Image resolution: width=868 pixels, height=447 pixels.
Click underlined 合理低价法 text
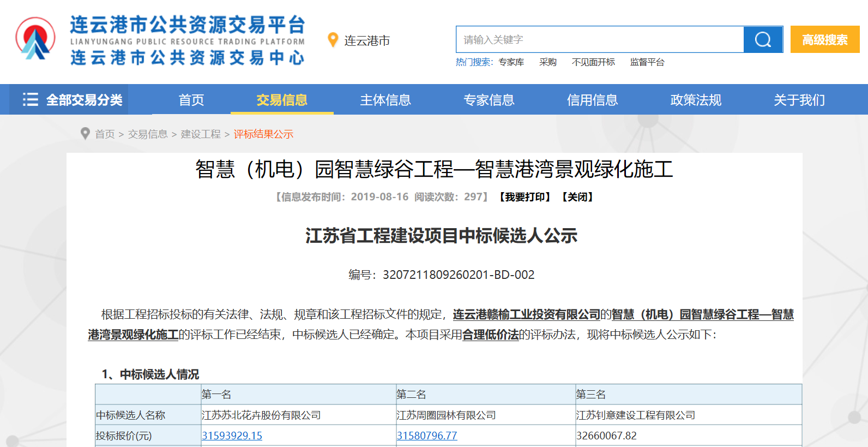[491, 335]
